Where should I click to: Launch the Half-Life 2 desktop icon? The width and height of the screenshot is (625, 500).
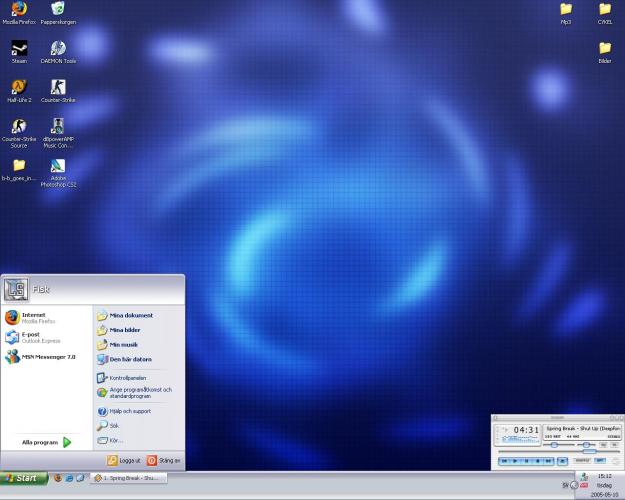click(19, 86)
